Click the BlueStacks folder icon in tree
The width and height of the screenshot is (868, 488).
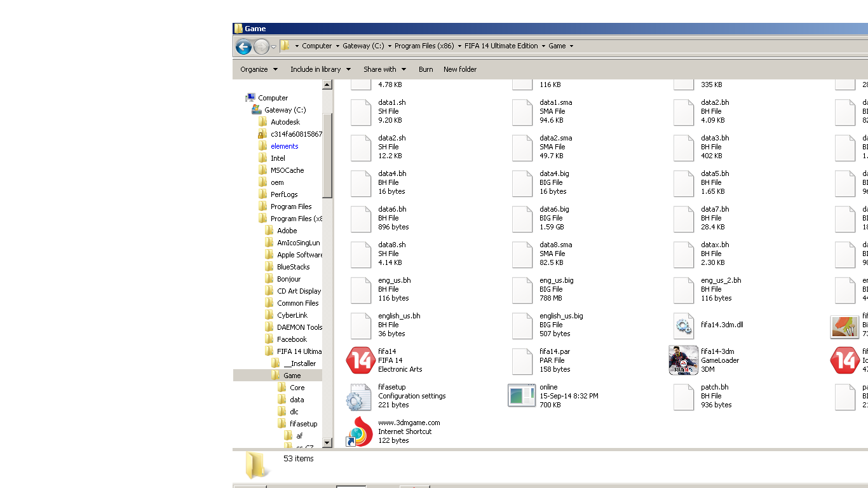tap(269, 267)
